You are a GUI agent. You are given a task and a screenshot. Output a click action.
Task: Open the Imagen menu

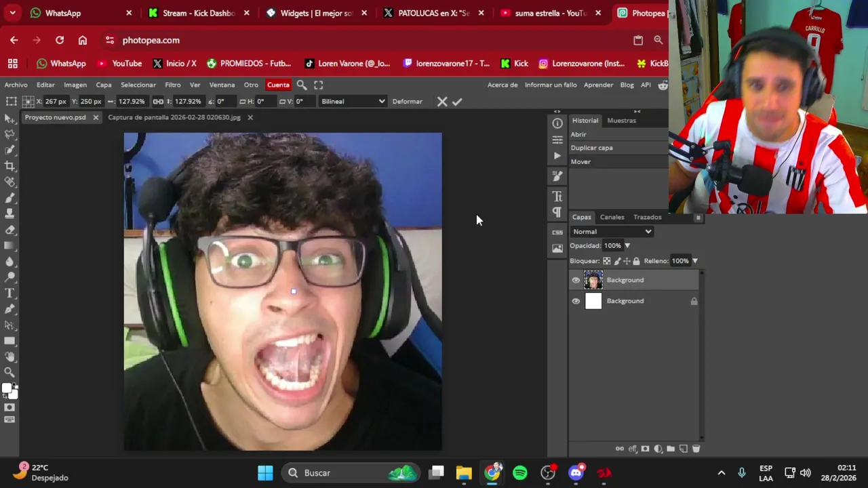pyautogui.click(x=75, y=85)
